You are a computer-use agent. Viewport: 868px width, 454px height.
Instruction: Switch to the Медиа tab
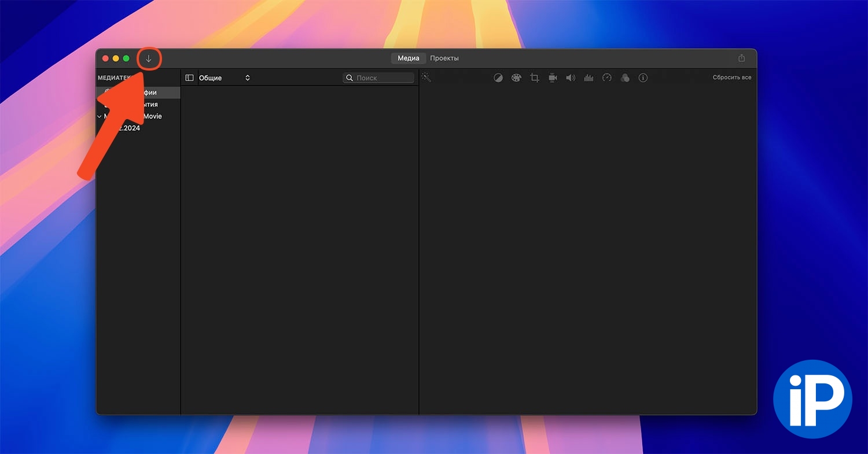[408, 58]
